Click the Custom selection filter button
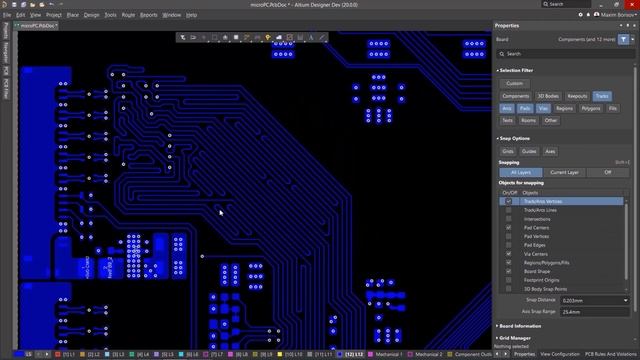The height and width of the screenshot is (360, 640). [x=514, y=83]
